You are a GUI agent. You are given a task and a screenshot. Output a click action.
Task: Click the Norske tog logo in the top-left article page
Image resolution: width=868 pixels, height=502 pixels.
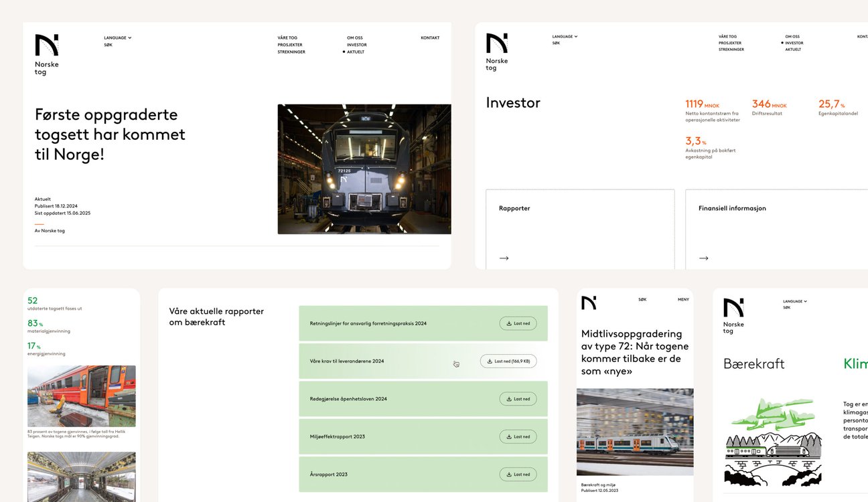click(47, 54)
